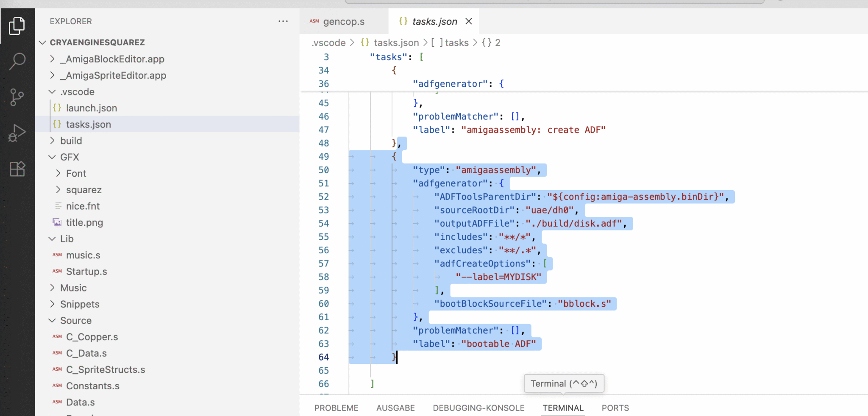This screenshot has height=416, width=868.
Task: Expand the build folder
Action: pyautogui.click(x=71, y=141)
